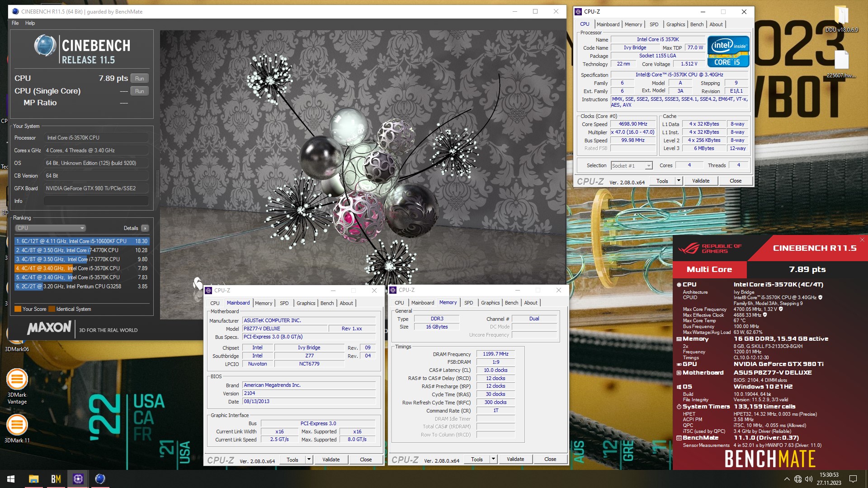Open CPU tab in Mainboard CPU-Z window

215,303
